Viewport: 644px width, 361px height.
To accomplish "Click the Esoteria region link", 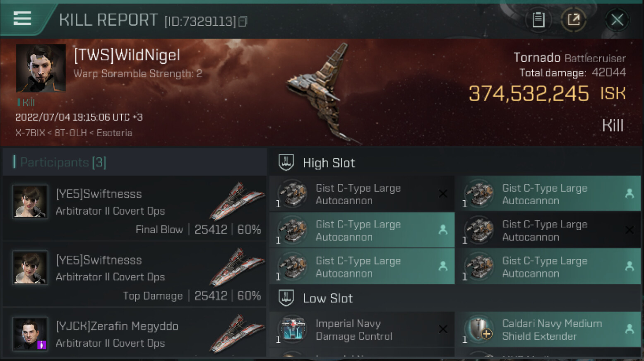I will 114,133.
